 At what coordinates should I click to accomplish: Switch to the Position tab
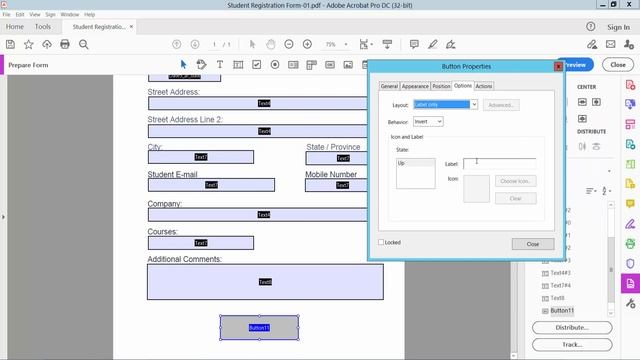pyautogui.click(x=441, y=86)
